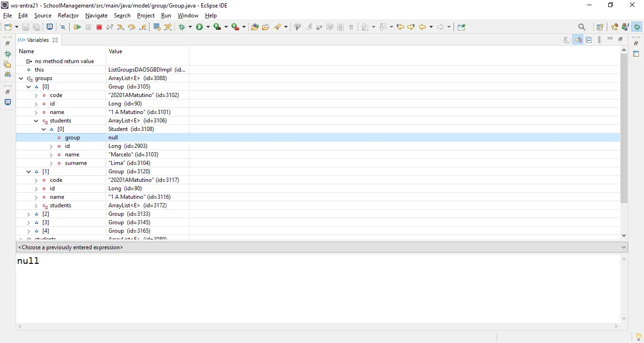Open the terminal toolbar icon
This screenshot has width=644, height=343.
(50, 27)
